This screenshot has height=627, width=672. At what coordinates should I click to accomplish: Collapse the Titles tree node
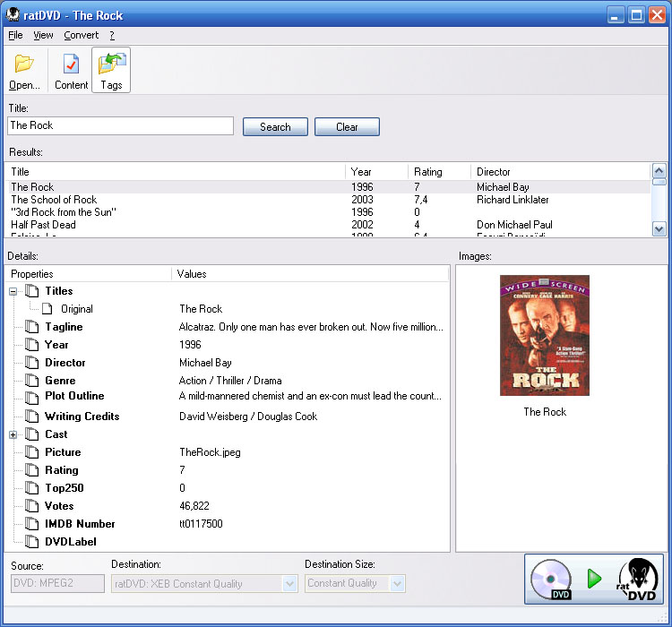tap(13, 291)
